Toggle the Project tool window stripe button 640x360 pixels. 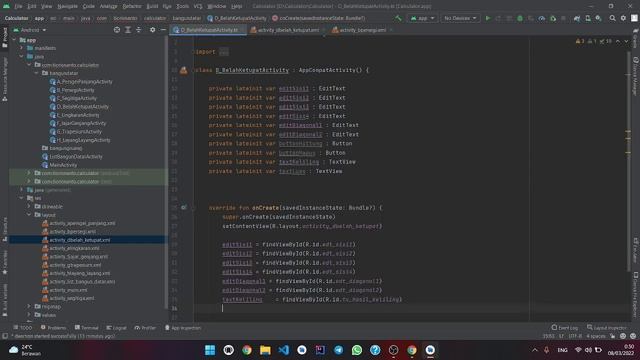(4, 38)
